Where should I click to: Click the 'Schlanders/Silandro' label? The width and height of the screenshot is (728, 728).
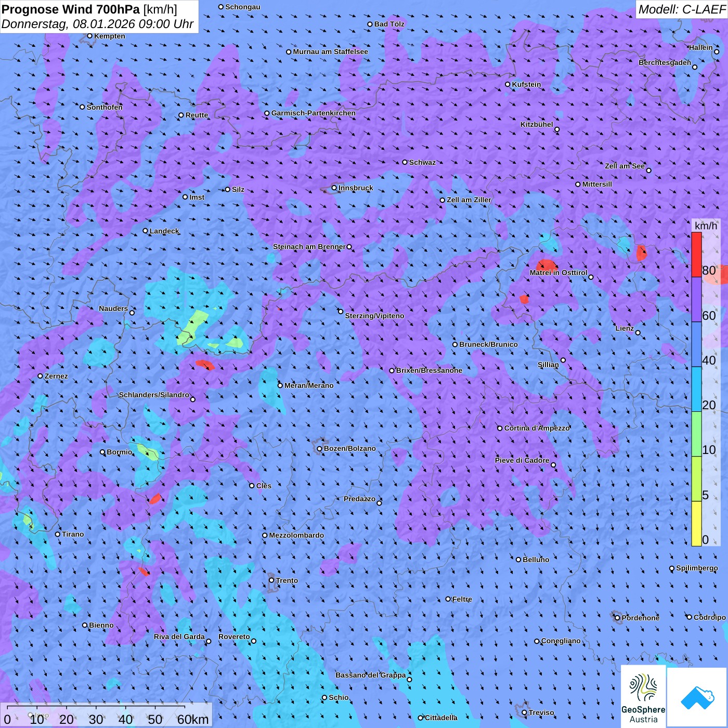154,395
